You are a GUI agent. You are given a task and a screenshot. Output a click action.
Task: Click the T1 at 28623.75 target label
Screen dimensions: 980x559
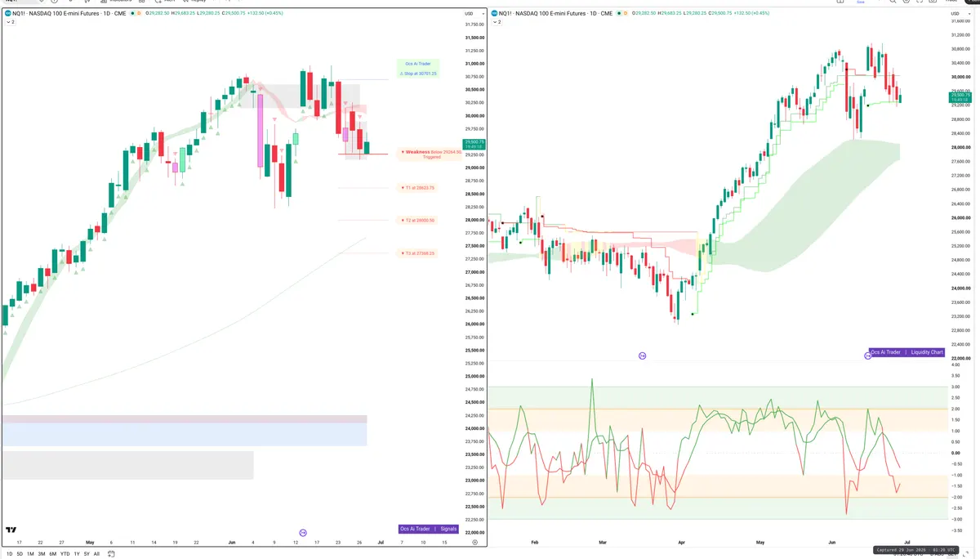(418, 188)
